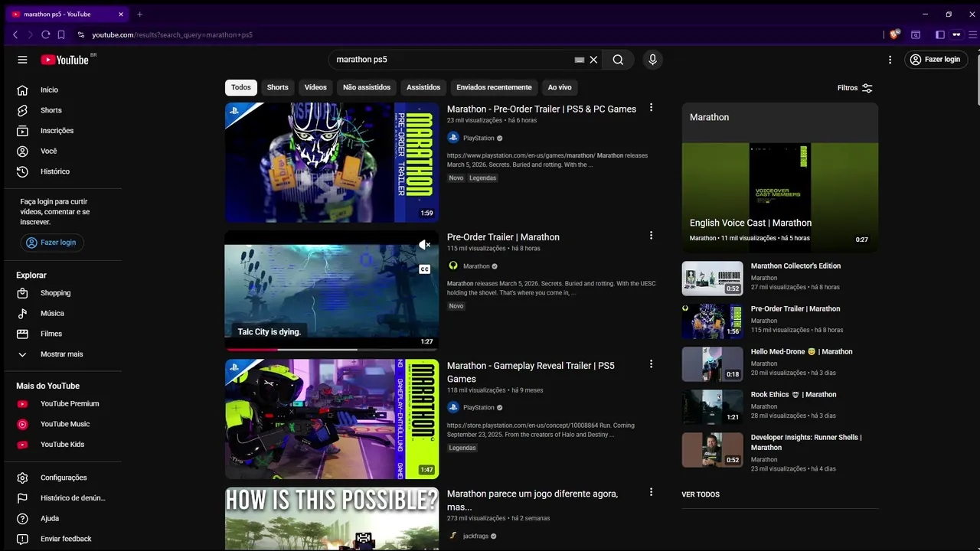Viewport: 980px width, 551px height.
Task: Open Marathon Collector's Edition video
Action: (779, 277)
